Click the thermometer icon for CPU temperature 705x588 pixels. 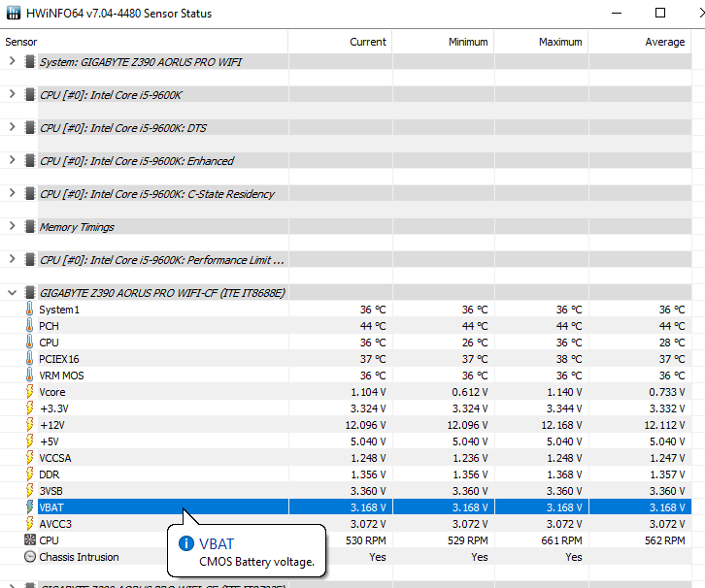(x=30, y=343)
